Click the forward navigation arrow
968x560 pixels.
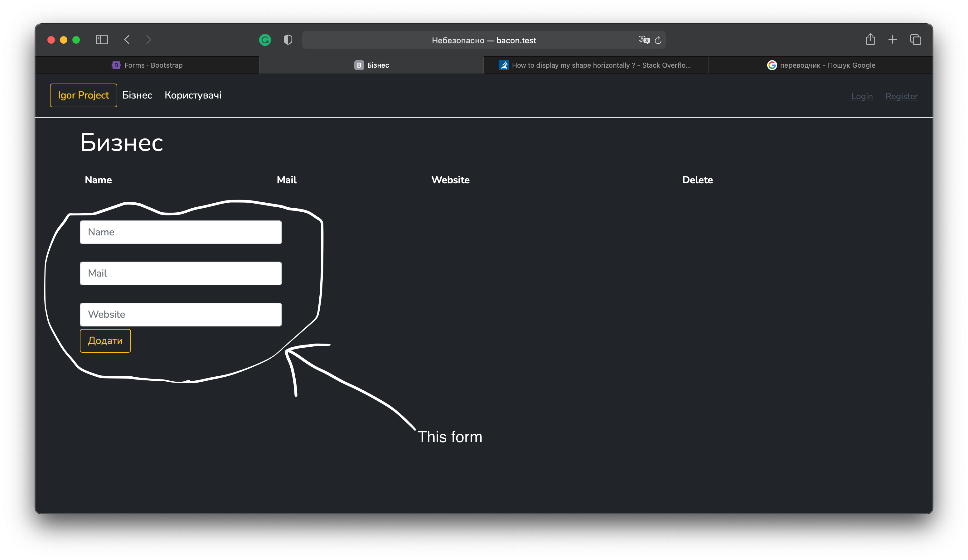coord(149,40)
